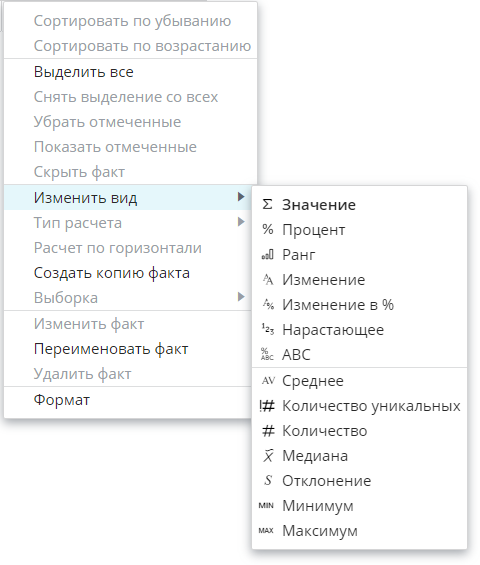This screenshot has height=565, width=480.
Task: Open the Выборка submenu arrow
Action: pos(241,297)
